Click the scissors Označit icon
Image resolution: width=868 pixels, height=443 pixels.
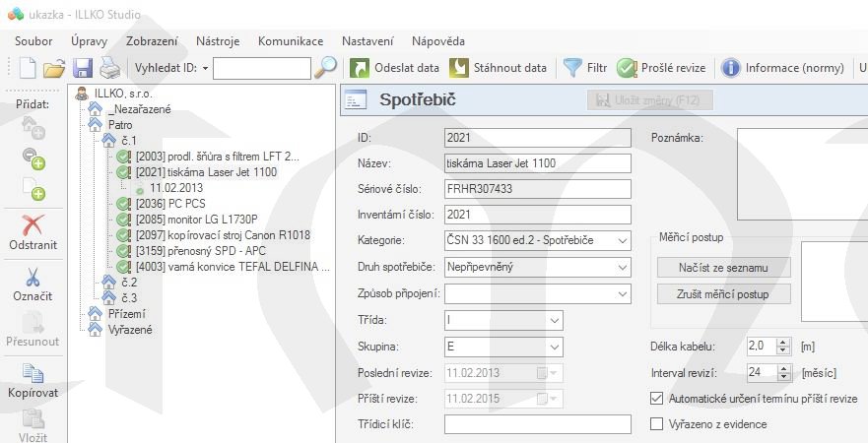33,278
